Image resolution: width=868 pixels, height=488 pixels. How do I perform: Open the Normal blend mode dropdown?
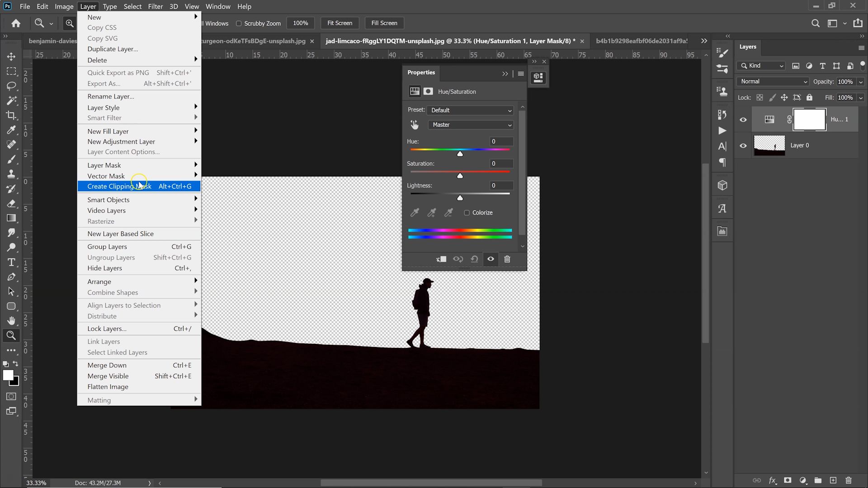point(773,81)
